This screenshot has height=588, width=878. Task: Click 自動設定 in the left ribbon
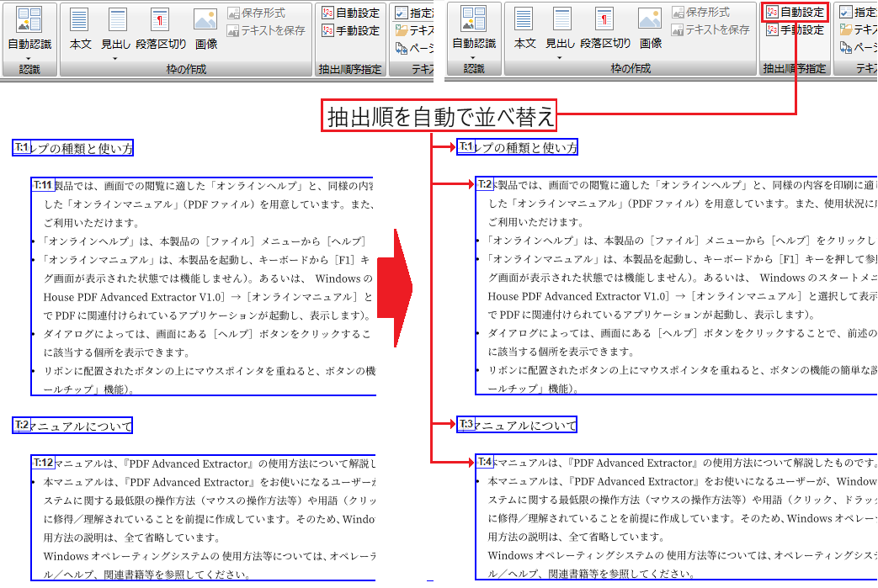click(351, 13)
